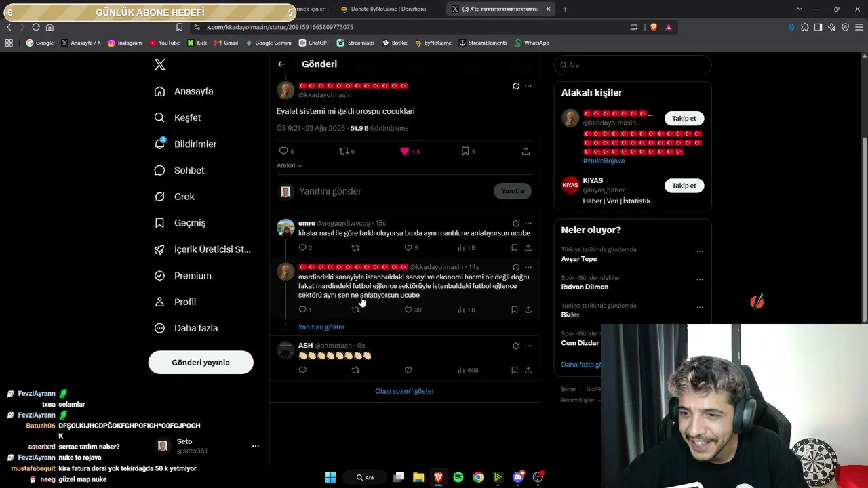Like emre's reply
This screenshot has height=488, width=868.
(408, 248)
